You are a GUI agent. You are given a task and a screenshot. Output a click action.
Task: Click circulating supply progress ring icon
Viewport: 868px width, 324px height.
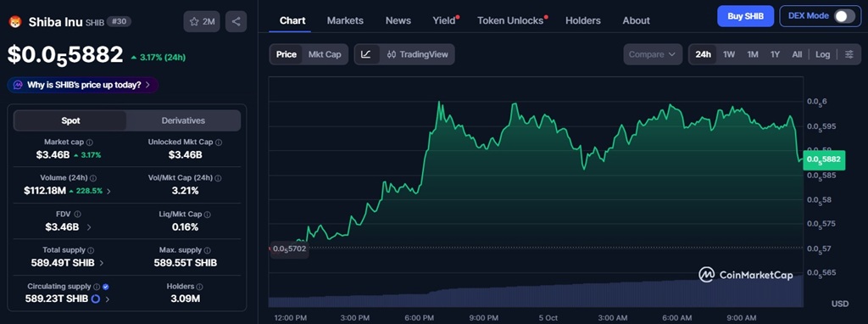(95, 299)
